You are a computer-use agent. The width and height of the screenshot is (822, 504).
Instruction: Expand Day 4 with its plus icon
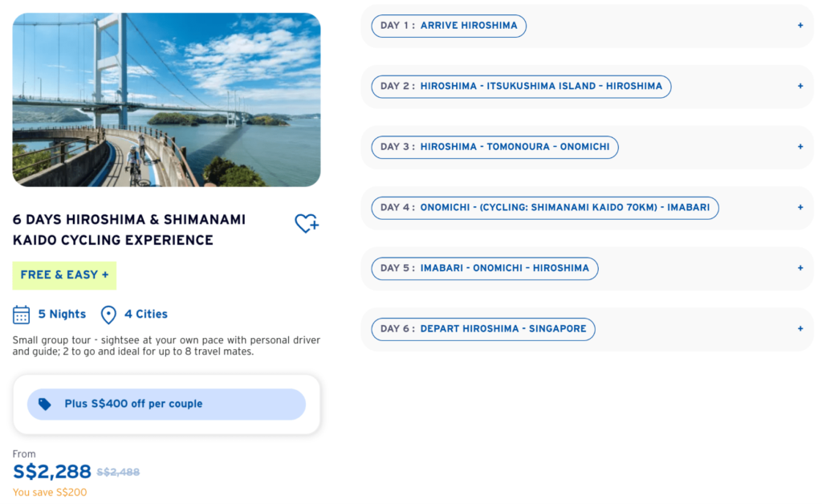[x=800, y=208]
